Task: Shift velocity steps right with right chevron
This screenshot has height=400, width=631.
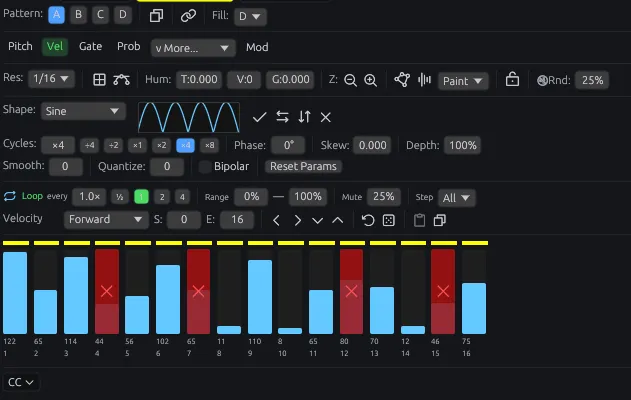Action: click(297, 220)
